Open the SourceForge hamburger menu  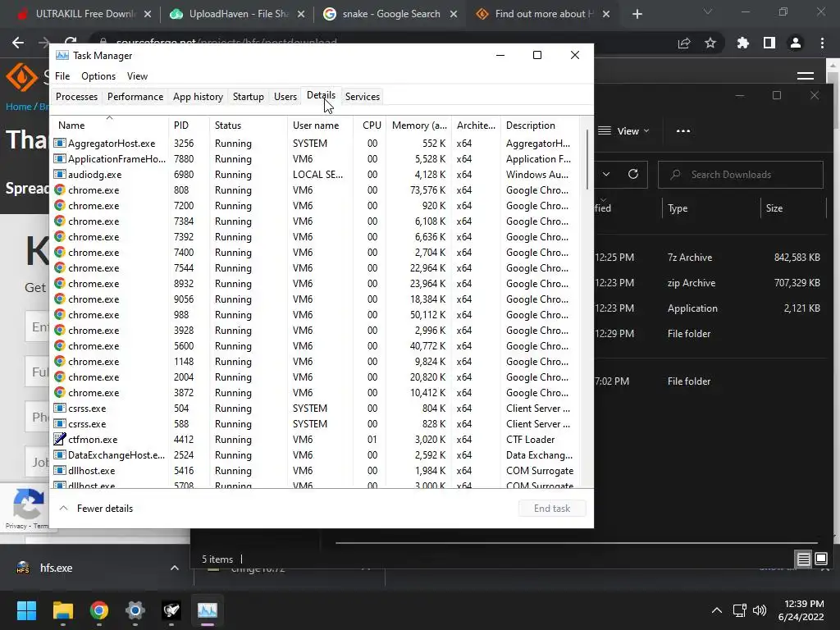[806, 76]
